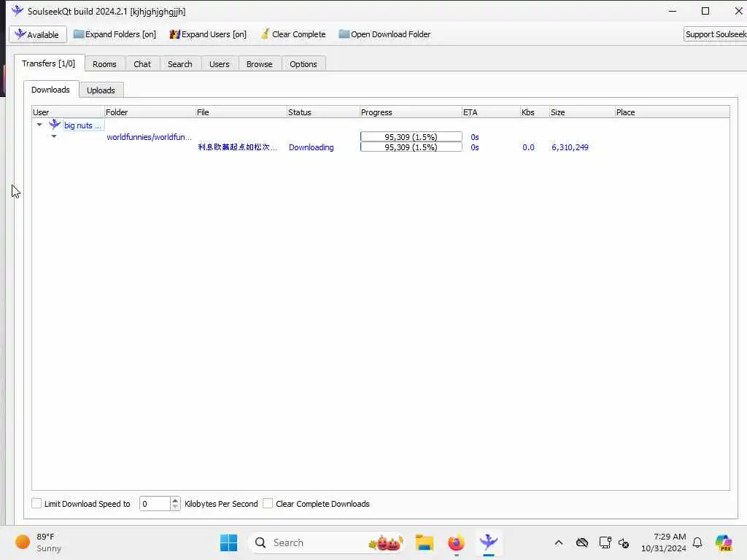
Task: Open the weather widget 89°F Sunny
Action: pyautogui.click(x=38, y=542)
